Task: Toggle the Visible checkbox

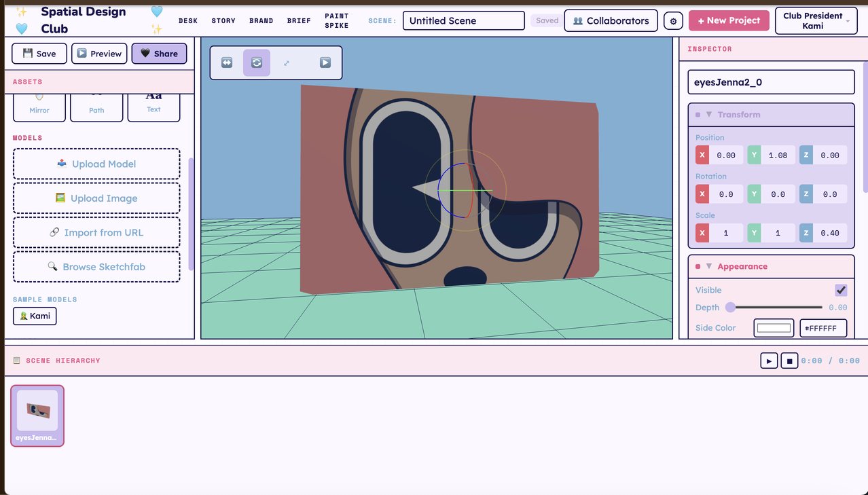Action: 841,290
